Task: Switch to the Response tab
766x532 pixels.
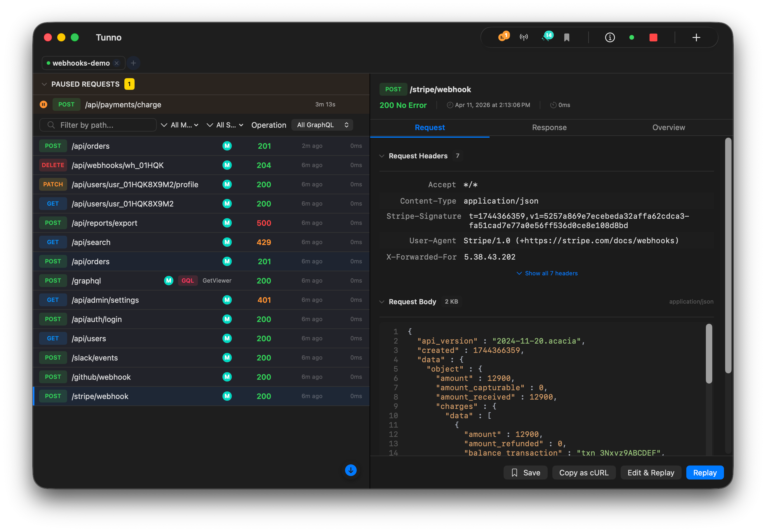Action: (549, 127)
